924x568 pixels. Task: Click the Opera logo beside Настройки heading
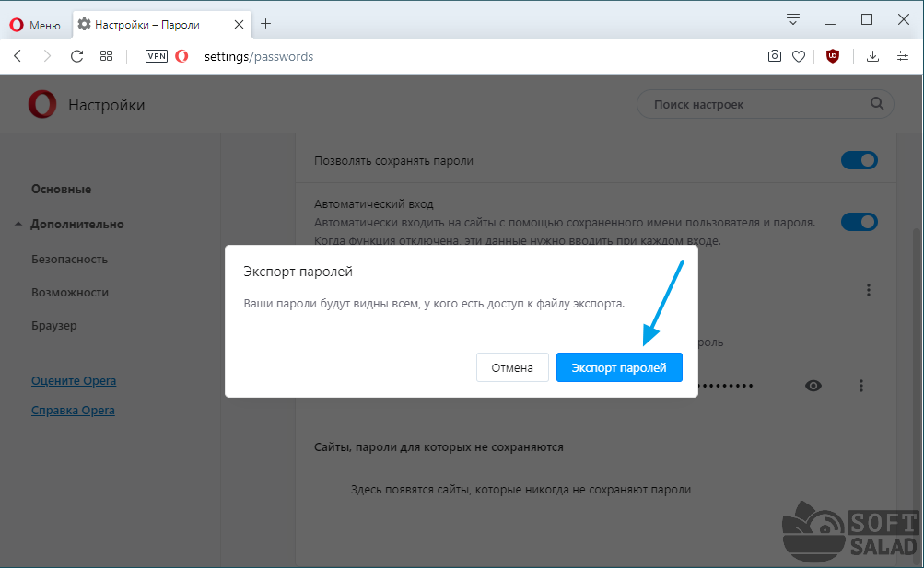tap(42, 105)
